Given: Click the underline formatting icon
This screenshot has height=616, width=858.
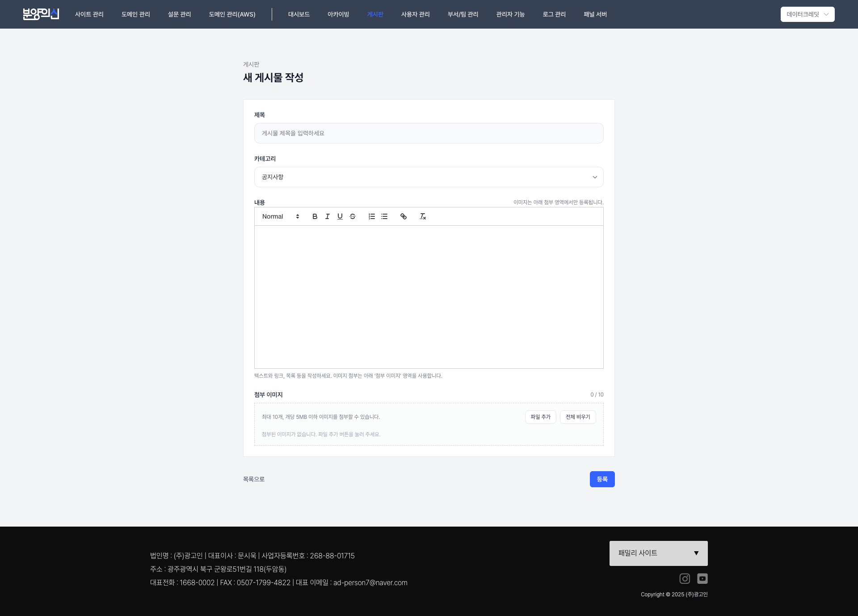Looking at the screenshot, I should click(x=340, y=216).
